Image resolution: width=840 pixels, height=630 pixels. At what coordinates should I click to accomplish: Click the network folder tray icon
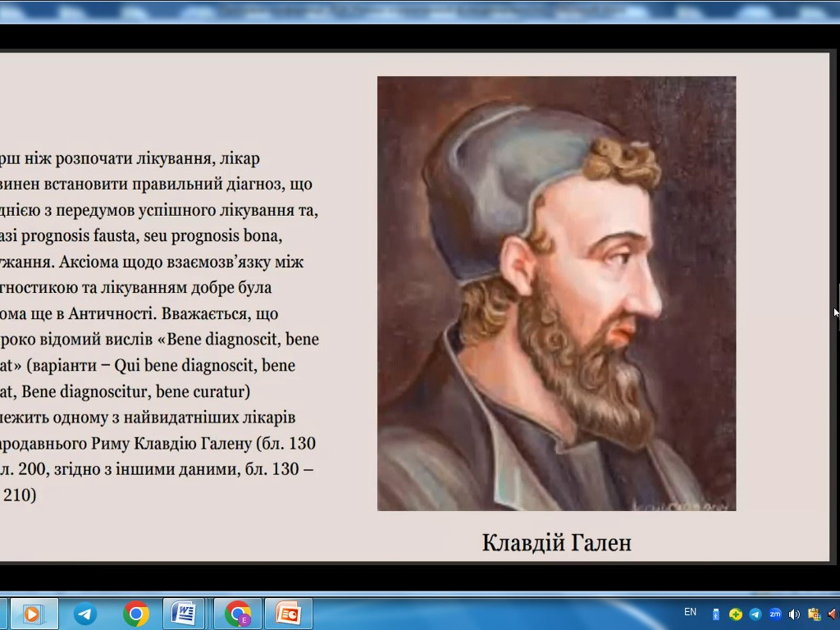815,614
